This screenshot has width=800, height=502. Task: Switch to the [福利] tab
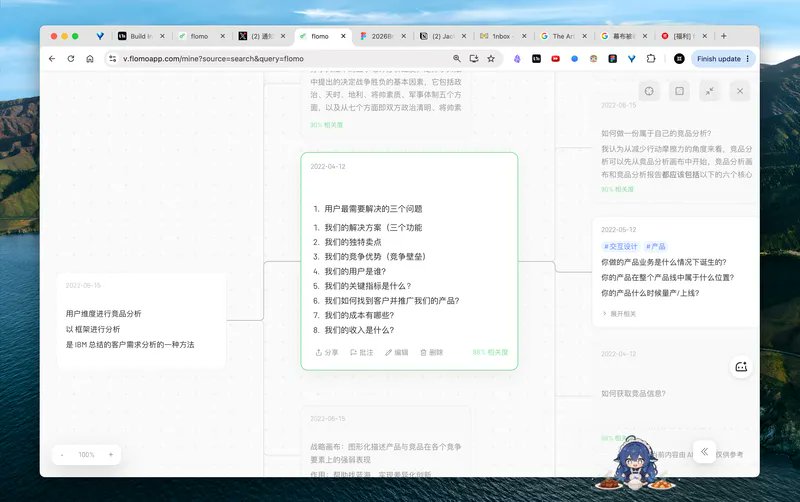[683, 36]
